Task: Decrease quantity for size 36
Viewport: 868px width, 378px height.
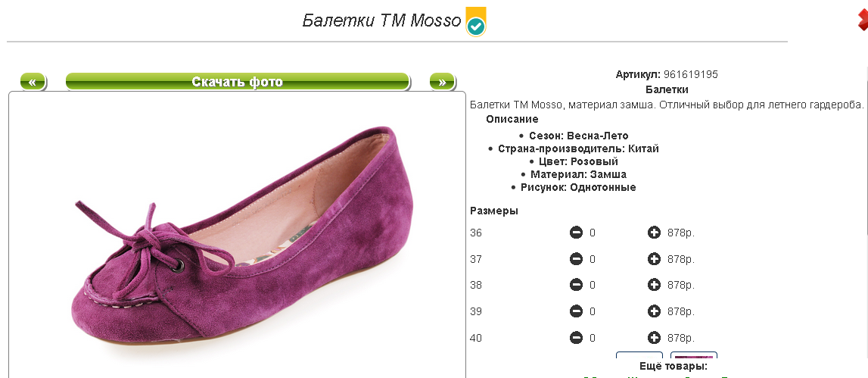Action: point(576,233)
